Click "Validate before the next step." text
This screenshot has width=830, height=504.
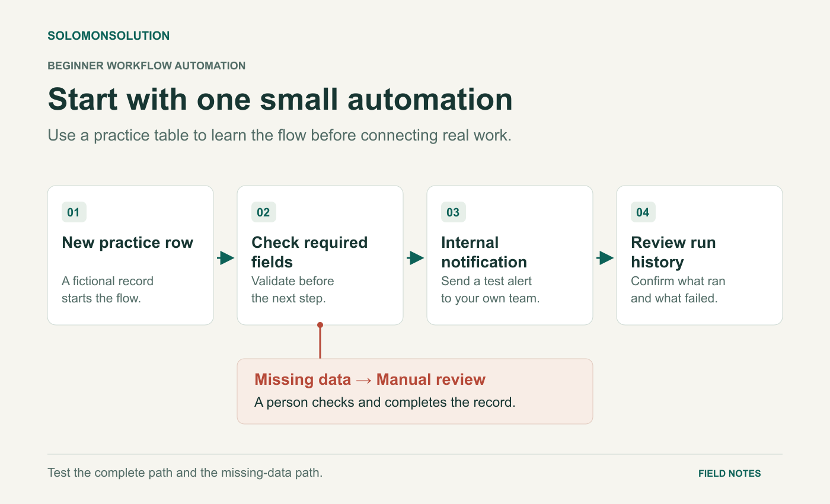293,289
